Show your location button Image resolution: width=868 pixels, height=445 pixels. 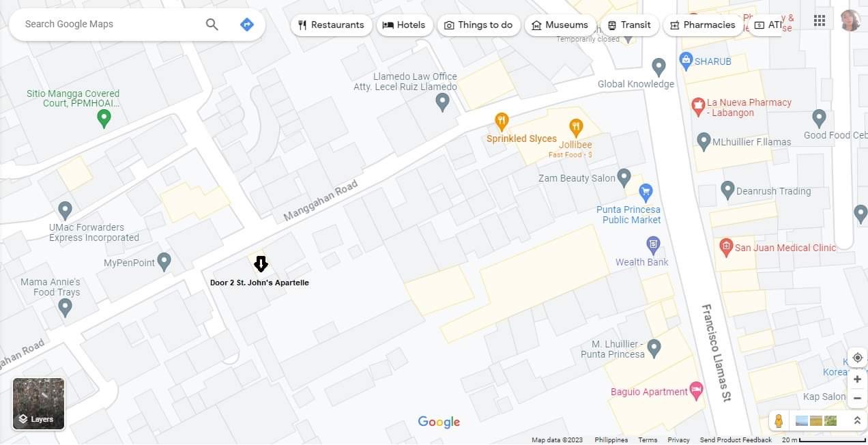[x=857, y=358]
